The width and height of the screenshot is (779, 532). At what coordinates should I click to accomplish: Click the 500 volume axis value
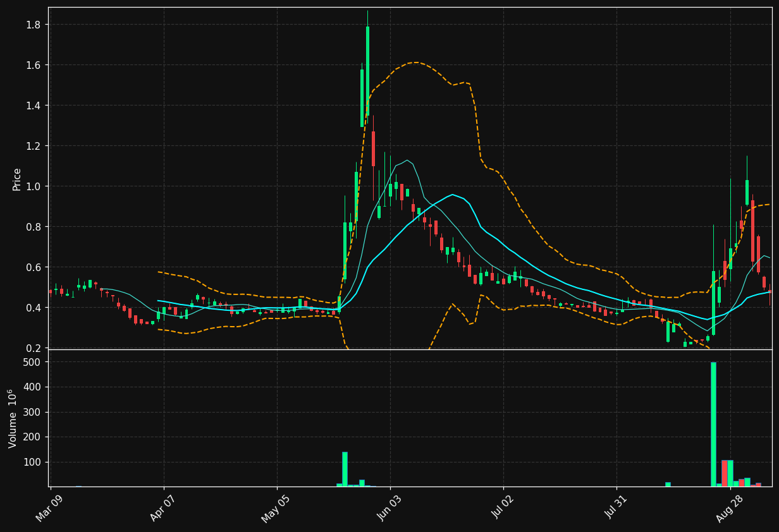coord(34,362)
